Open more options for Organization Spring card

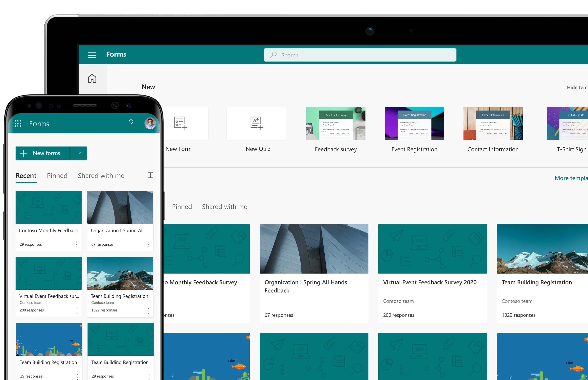(x=148, y=244)
